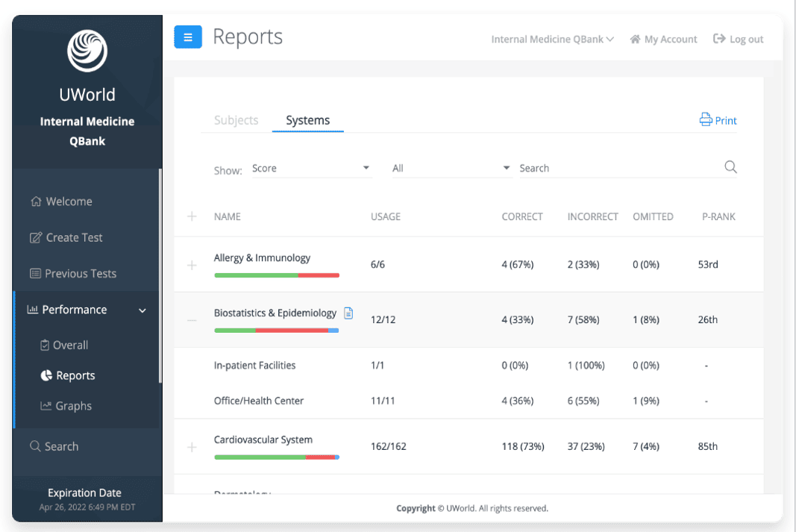This screenshot has height=532, width=796.
Task: Open Create Test from sidebar
Action: pos(66,237)
